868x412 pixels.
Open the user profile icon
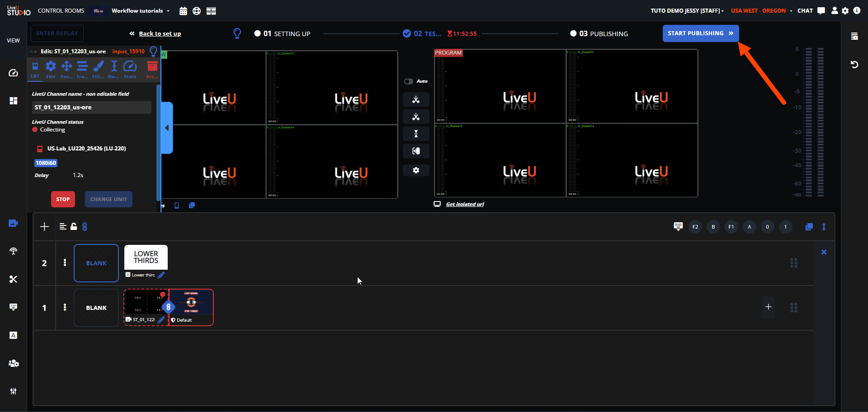point(835,10)
